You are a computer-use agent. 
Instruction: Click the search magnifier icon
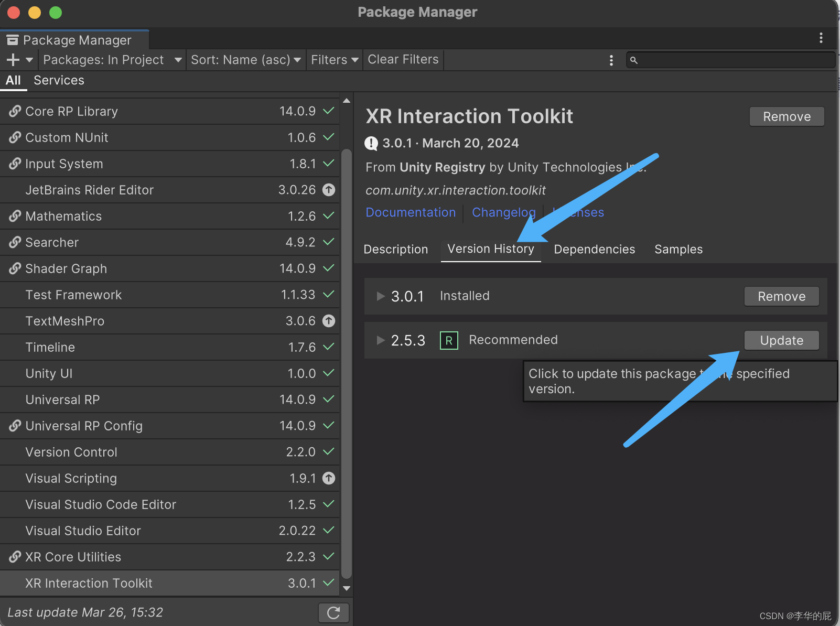pos(634,60)
